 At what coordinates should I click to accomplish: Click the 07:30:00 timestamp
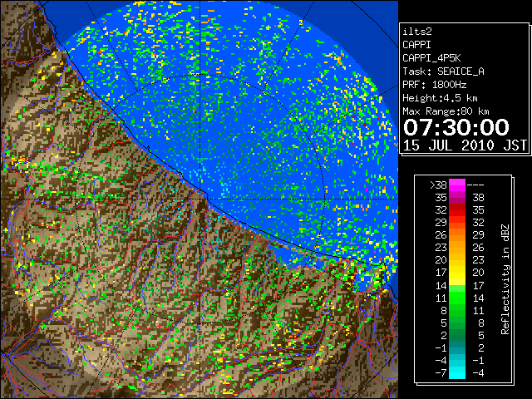pyautogui.click(x=456, y=127)
